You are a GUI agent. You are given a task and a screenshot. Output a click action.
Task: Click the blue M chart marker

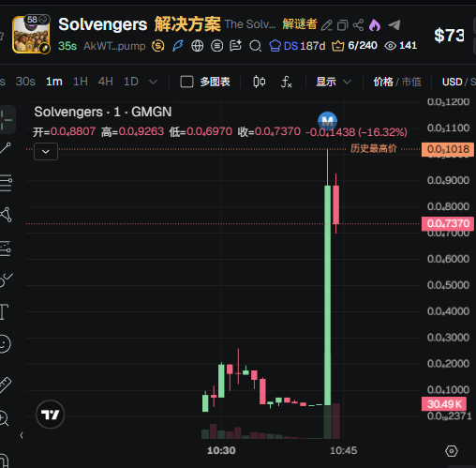pyautogui.click(x=327, y=121)
